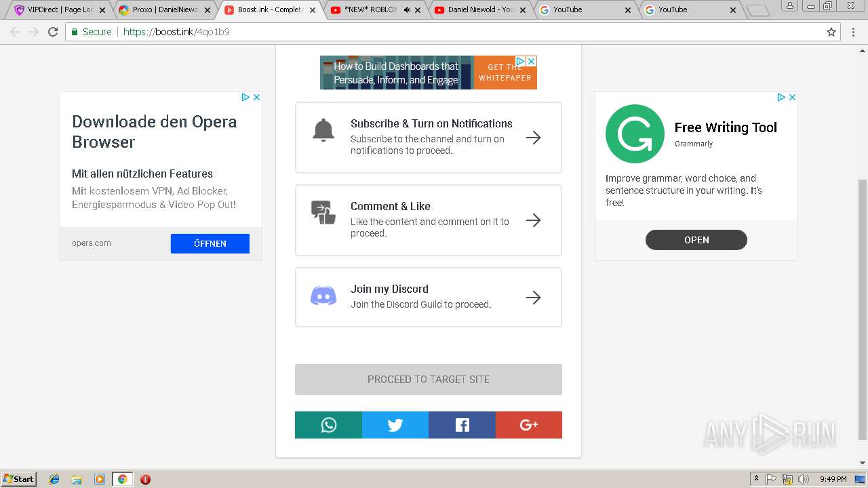
Task: Click Subscribe & Turn on Notifications title
Action: [431, 123]
